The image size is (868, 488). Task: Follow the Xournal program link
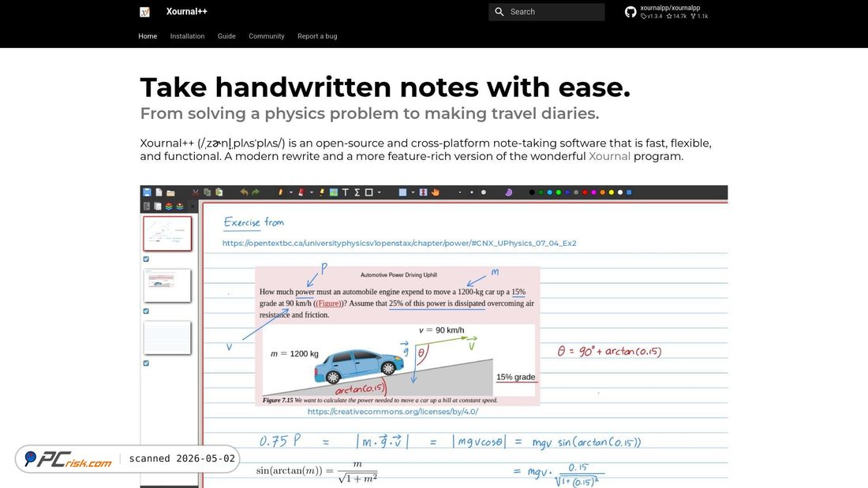pos(609,157)
